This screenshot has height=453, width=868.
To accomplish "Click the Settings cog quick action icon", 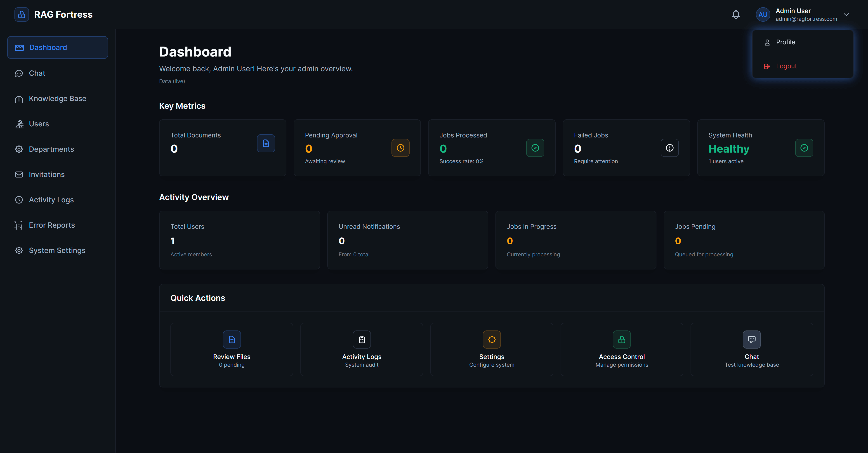I will pyautogui.click(x=492, y=340).
